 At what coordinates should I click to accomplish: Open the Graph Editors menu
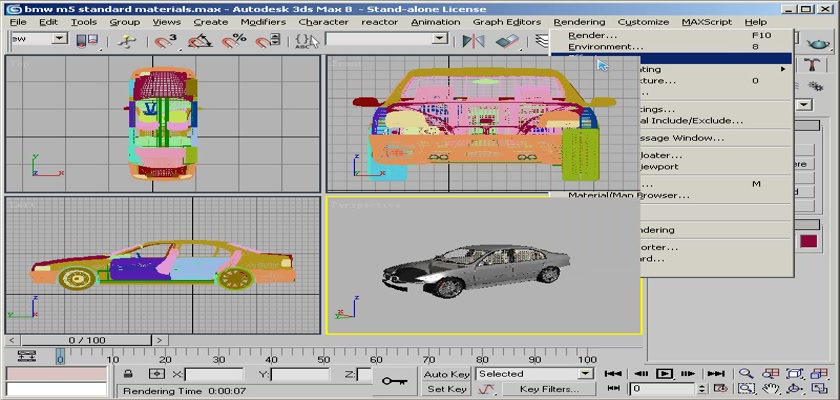tap(507, 22)
